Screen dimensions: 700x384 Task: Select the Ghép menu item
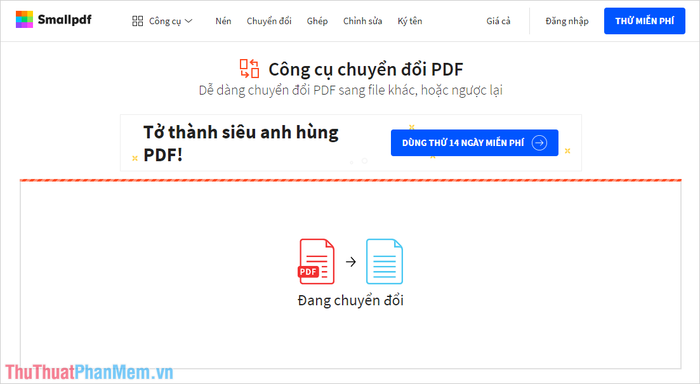[x=317, y=21]
